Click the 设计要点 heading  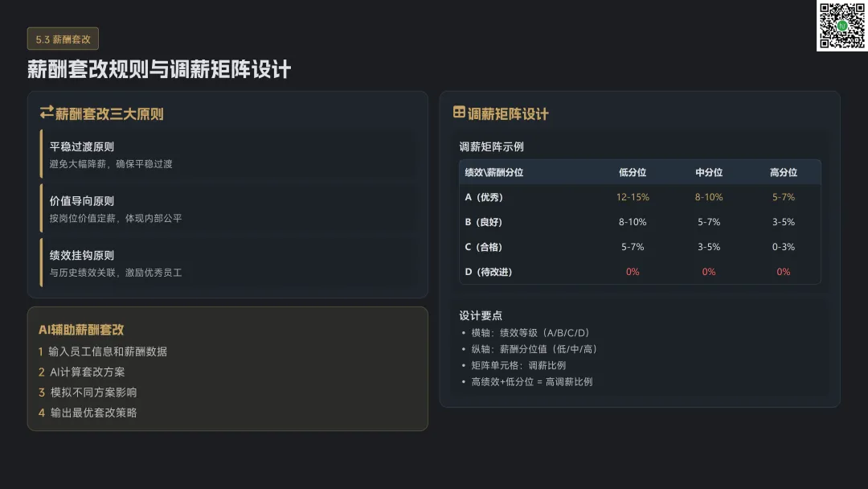(x=481, y=315)
